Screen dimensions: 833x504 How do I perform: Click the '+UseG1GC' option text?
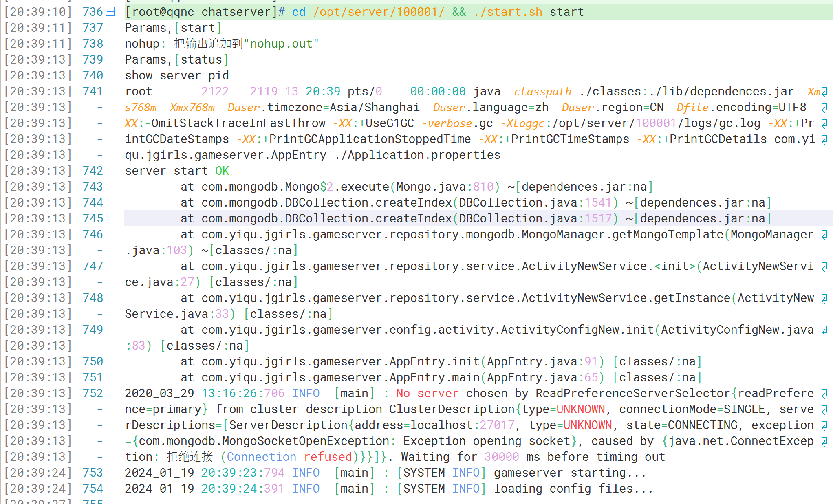pyautogui.click(x=386, y=123)
